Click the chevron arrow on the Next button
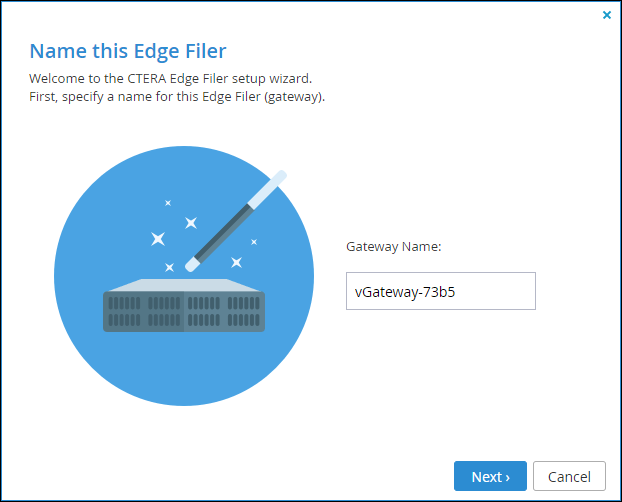Image resolution: width=622 pixels, height=502 pixels. [507, 478]
